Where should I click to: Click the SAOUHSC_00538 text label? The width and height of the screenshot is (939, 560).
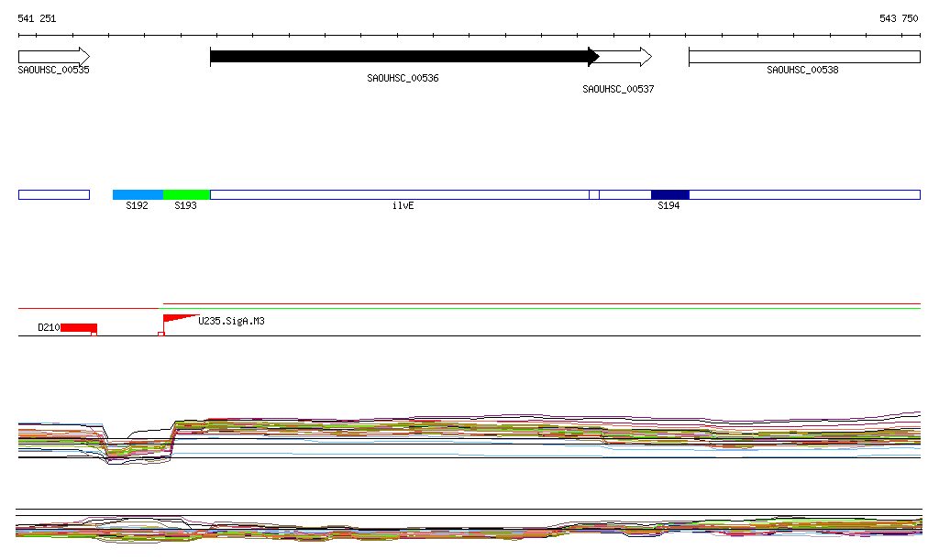802,70
